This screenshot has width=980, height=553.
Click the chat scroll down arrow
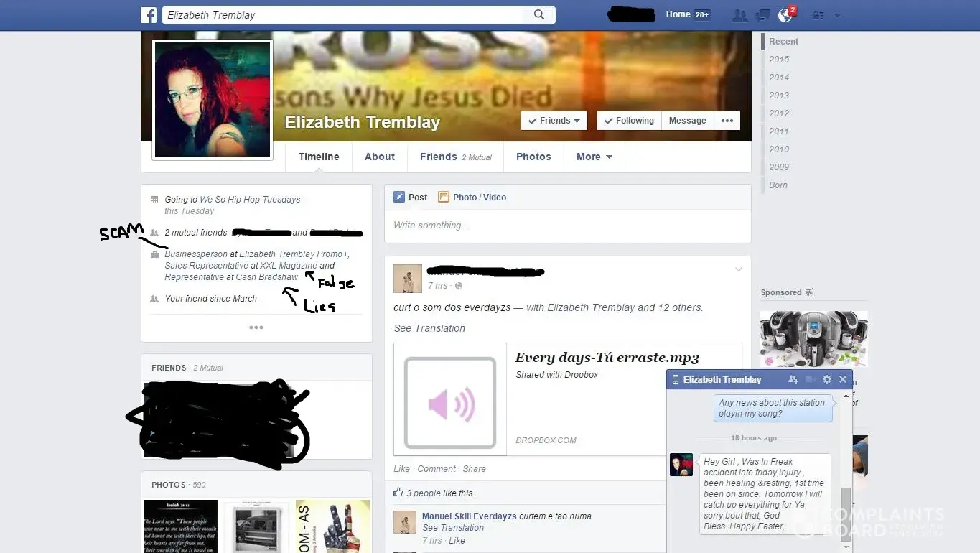click(x=846, y=547)
